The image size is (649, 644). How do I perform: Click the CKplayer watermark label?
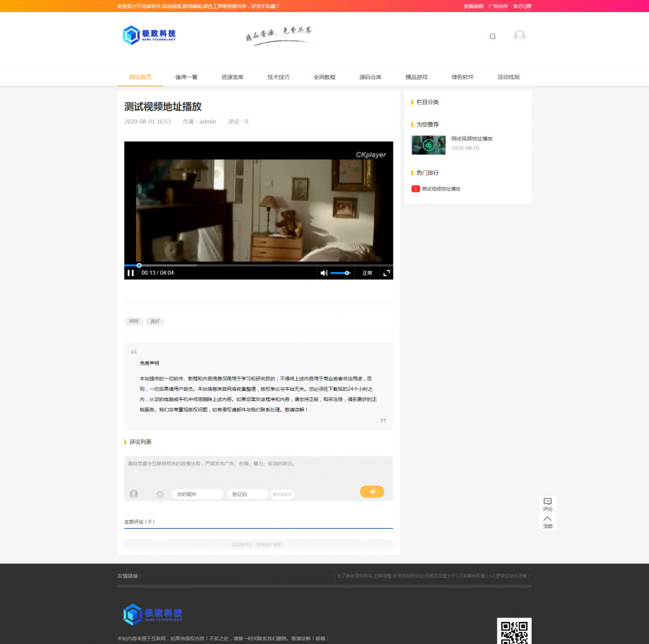[x=370, y=155]
